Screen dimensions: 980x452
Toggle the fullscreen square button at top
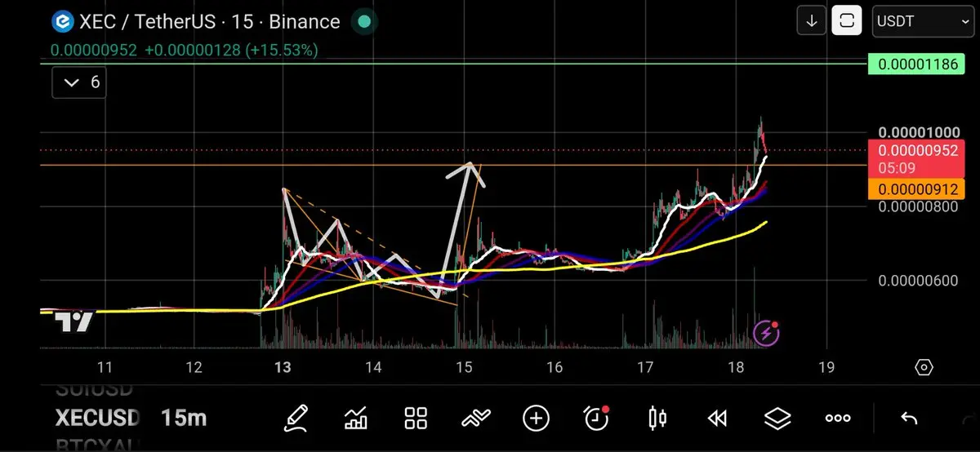click(847, 21)
